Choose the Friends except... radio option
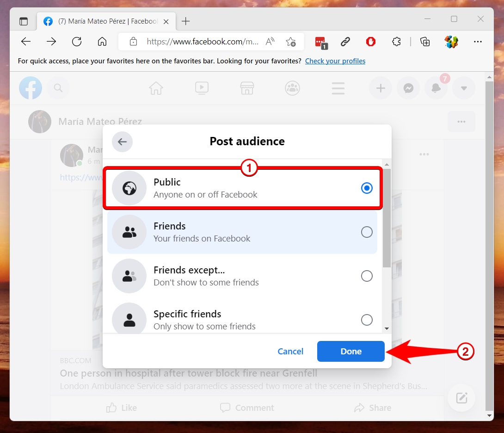 click(366, 276)
